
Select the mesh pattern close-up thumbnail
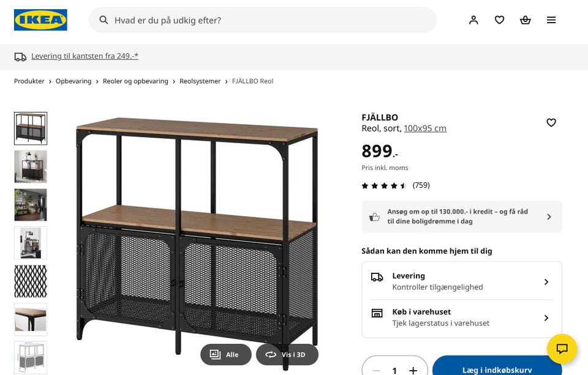(31, 281)
